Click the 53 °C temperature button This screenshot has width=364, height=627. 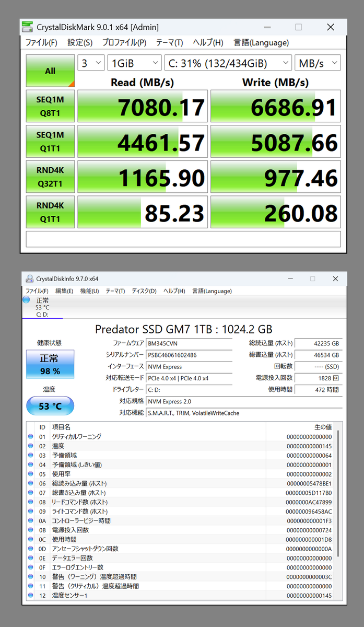tap(50, 406)
